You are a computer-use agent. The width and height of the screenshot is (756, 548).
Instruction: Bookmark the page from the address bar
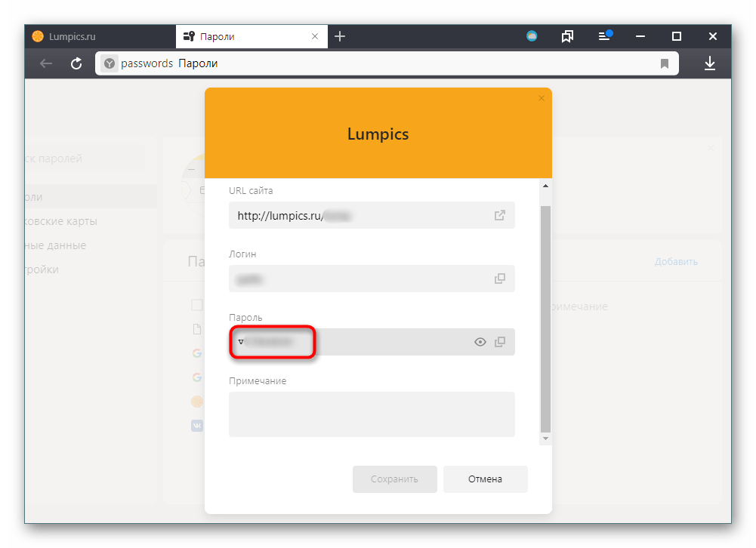click(x=665, y=63)
